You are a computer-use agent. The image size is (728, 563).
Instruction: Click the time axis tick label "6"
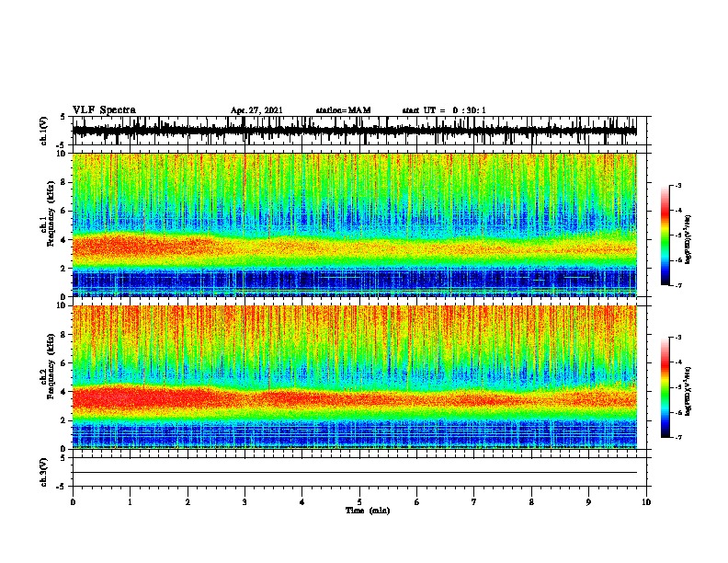416,502
